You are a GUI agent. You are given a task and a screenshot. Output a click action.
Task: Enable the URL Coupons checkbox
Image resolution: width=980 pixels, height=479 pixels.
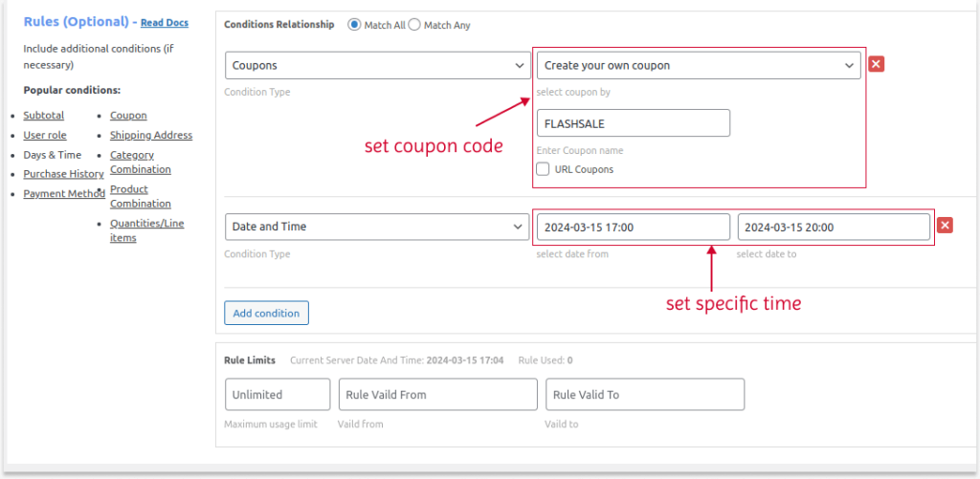[544, 169]
